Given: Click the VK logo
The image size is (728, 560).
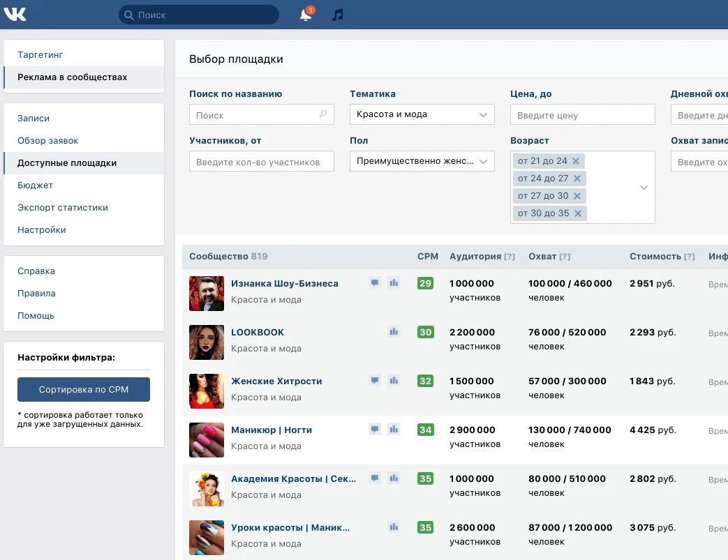Looking at the screenshot, I should (x=15, y=15).
